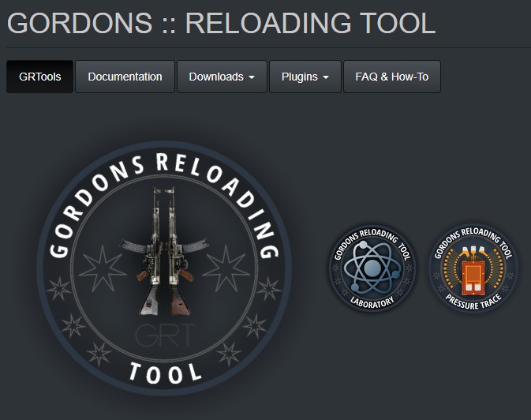
Task: Go to FAQ & How-To
Action: click(391, 77)
